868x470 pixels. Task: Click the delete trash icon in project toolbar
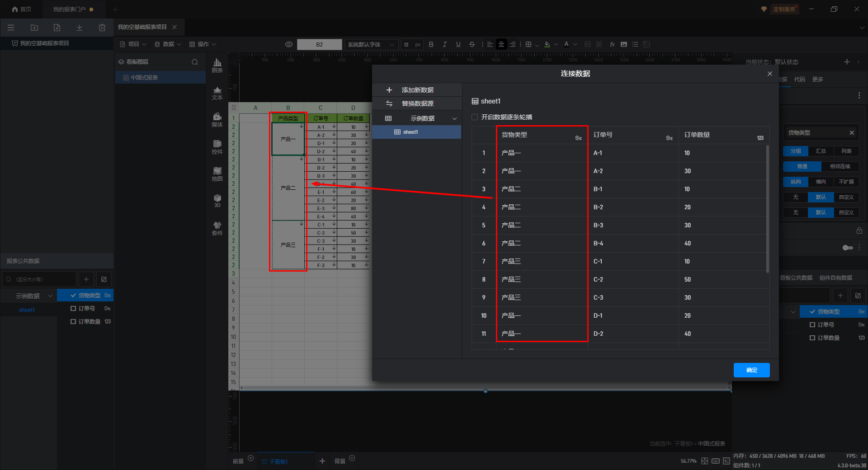point(102,28)
